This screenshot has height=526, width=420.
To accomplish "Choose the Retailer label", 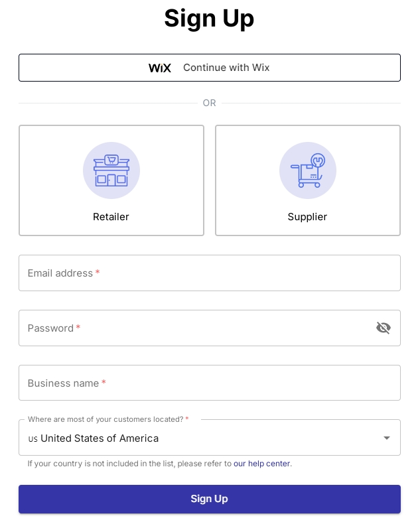I will pyautogui.click(x=111, y=217).
